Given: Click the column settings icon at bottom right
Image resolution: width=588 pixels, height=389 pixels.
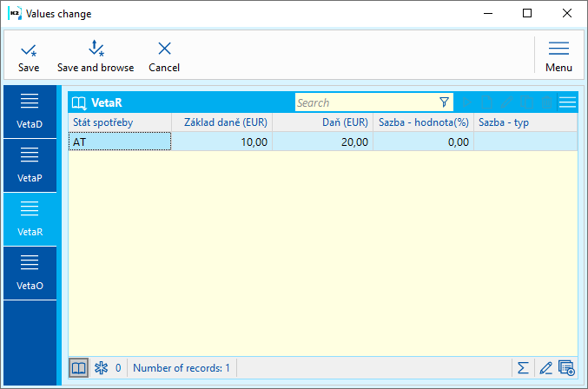Looking at the screenshot, I should tap(566, 368).
